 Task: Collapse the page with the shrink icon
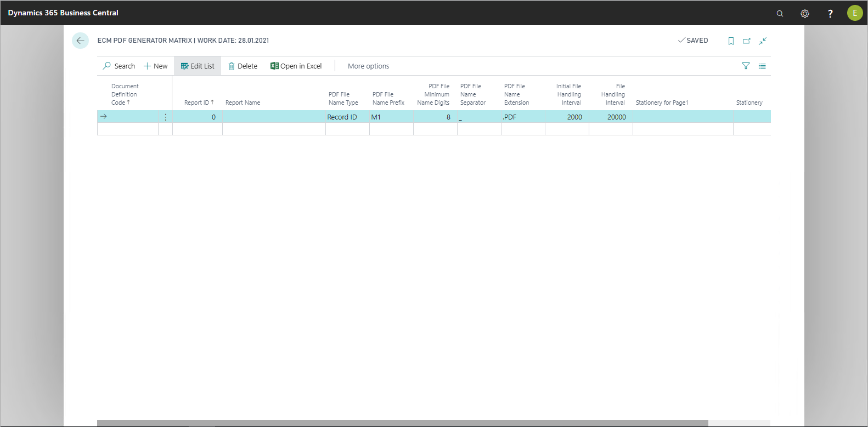point(763,41)
